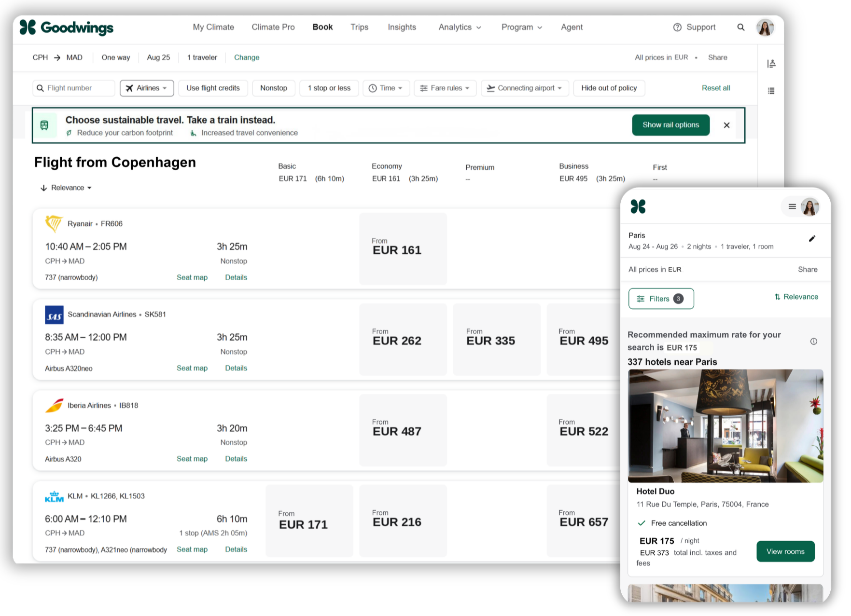Click Reset all filters
Screen dimensions: 851x616
point(716,88)
